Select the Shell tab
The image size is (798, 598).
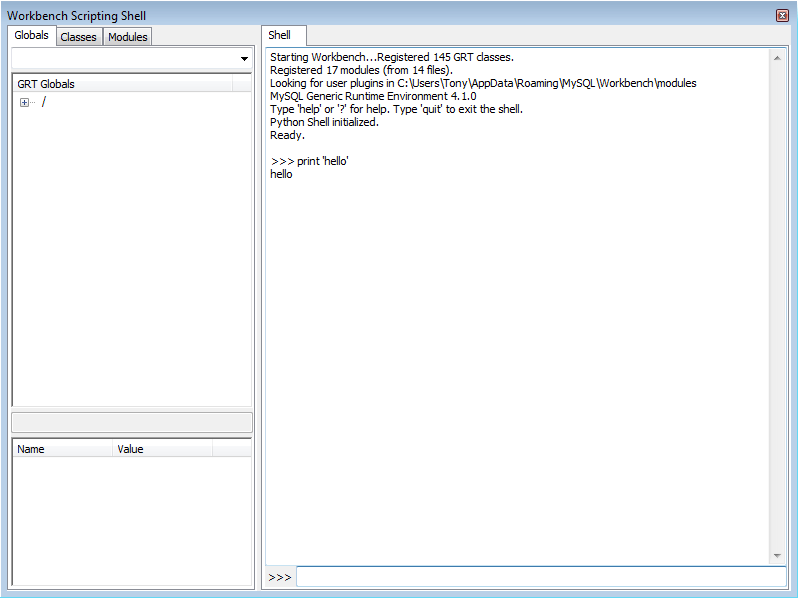283,36
